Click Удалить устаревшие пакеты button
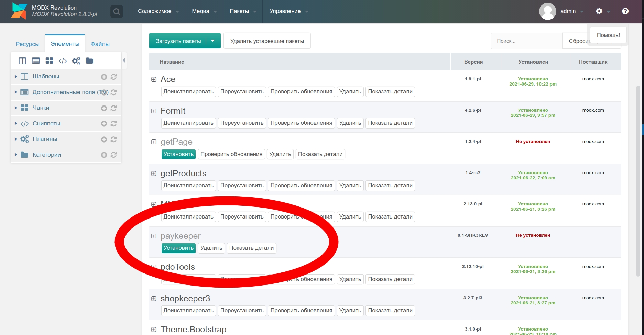Screen dimensions: 644x335 click(267, 41)
